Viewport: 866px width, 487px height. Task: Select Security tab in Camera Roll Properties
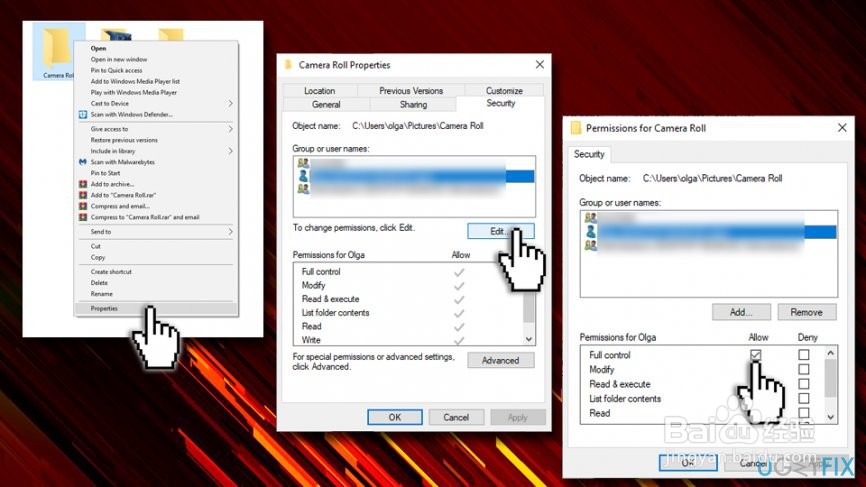pos(500,103)
